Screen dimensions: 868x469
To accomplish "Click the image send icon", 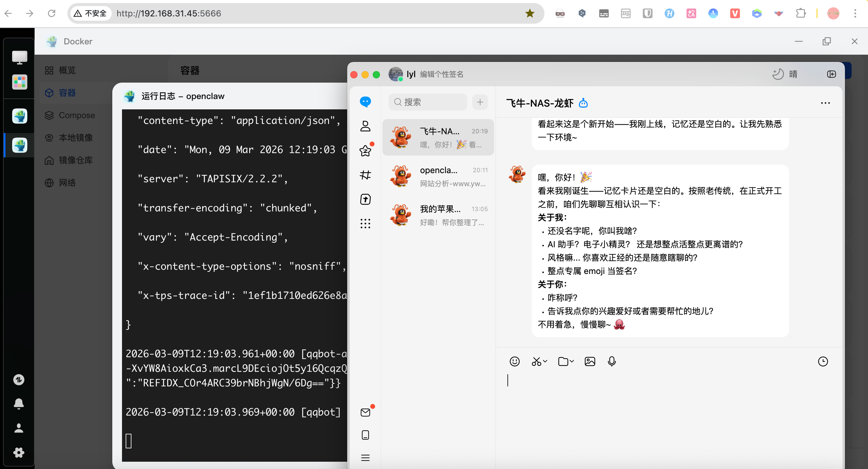I will (590, 361).
